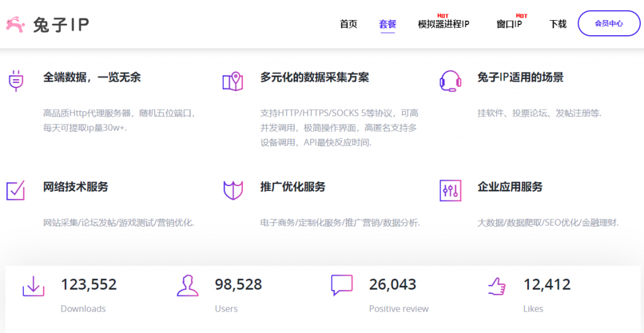Click the 全端数据，一览无余 heading
This screenshot has height=333, width=644.
92,77
